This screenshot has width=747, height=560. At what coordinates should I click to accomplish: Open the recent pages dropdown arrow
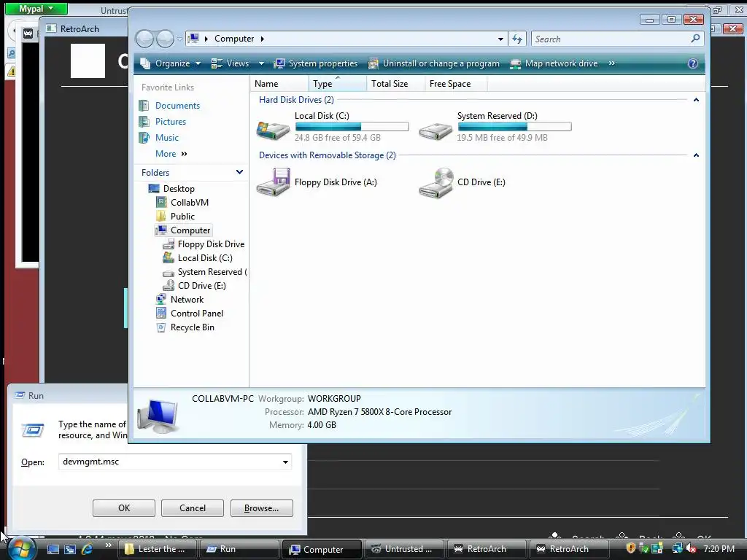[x=179, y=39]
